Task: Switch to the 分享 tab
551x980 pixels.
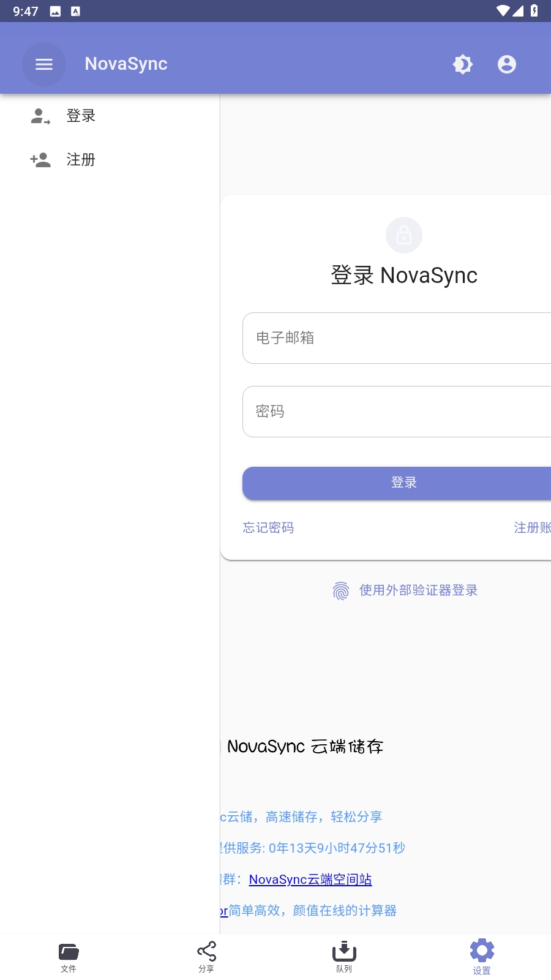Action: (206, 957)
